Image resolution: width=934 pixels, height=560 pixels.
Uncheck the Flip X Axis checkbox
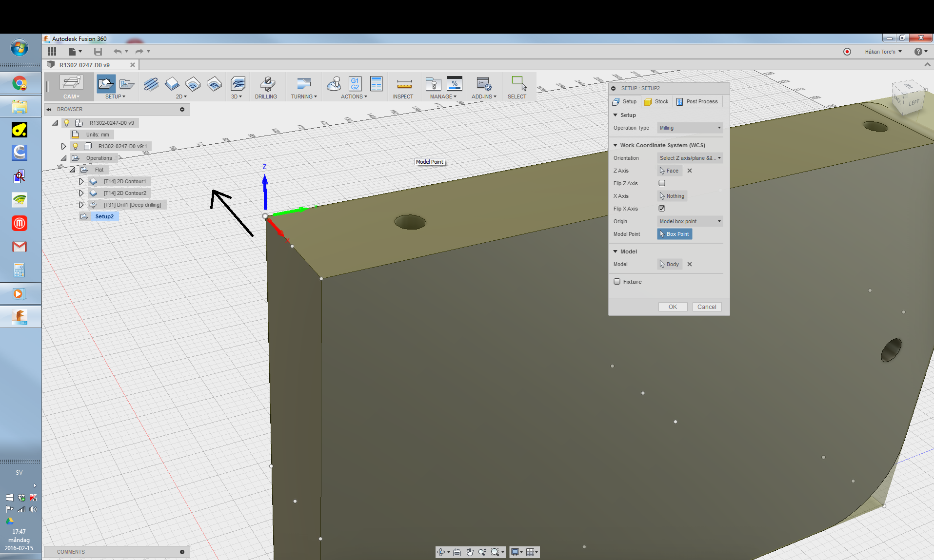[x=662, y=209]
